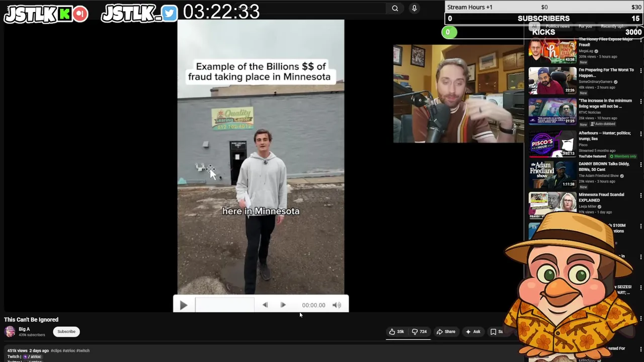Click the SUBSCRIBERS goal bar

click(x=544, y=19)
